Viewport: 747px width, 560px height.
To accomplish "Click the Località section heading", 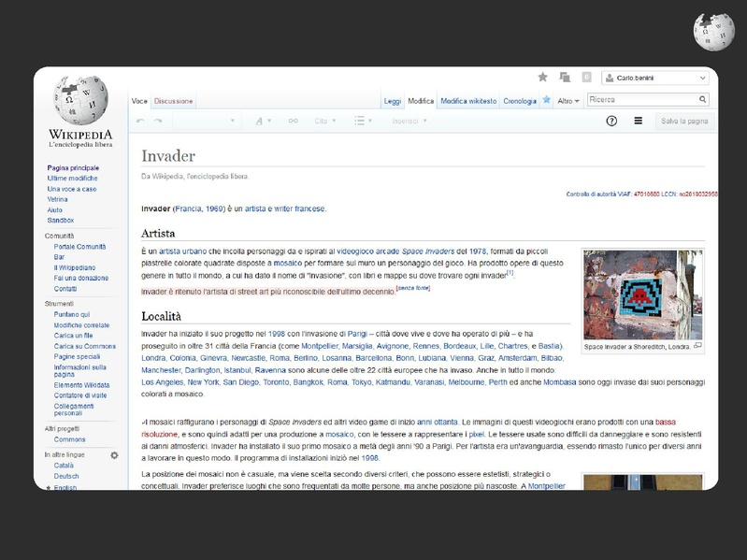I will (x=161, y=316).
